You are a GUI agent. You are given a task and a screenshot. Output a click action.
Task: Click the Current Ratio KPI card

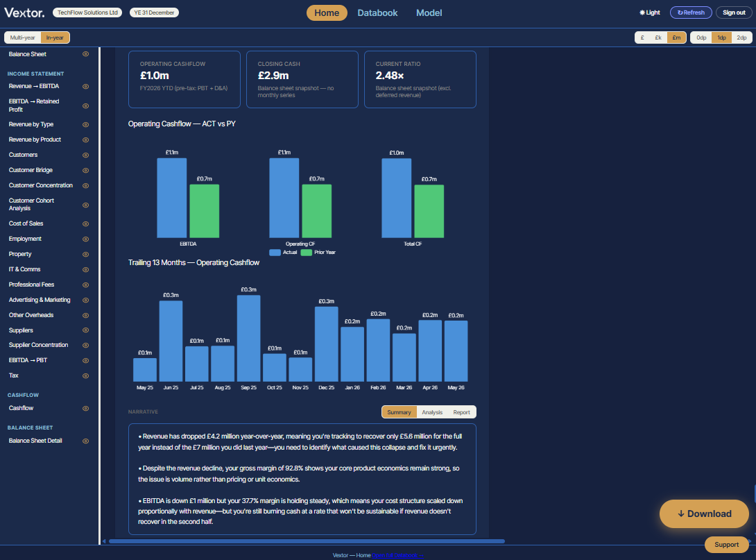(x=420, y=79)
